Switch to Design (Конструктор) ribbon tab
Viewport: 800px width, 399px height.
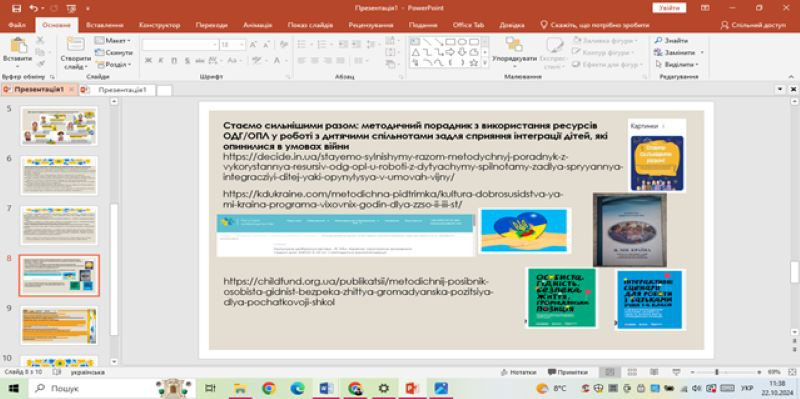[159, 25]
